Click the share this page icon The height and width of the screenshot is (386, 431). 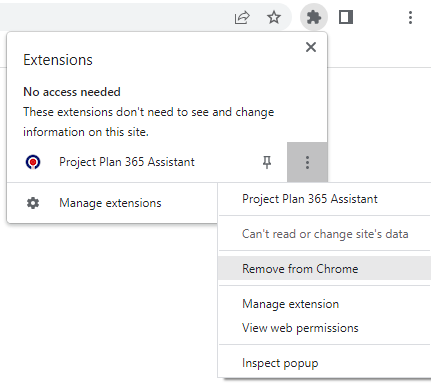coord(242,18)
